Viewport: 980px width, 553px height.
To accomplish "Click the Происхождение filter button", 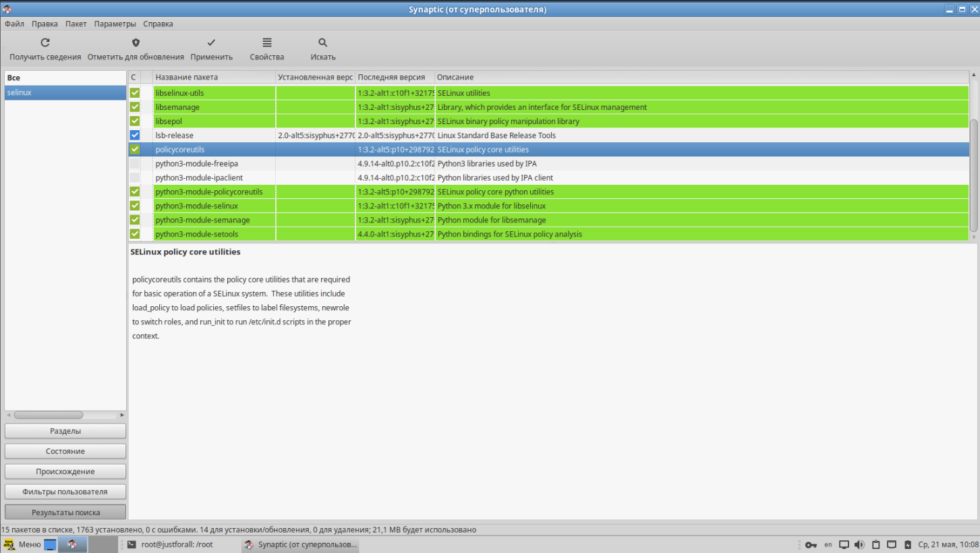I will pos(65,471).
